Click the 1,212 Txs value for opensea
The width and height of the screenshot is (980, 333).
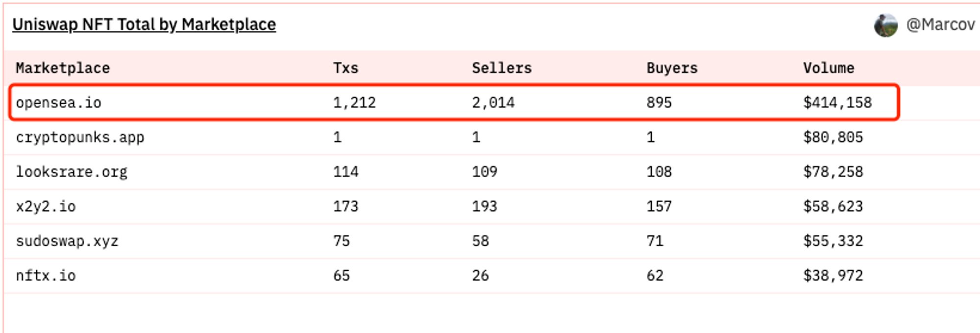(354, 103)
